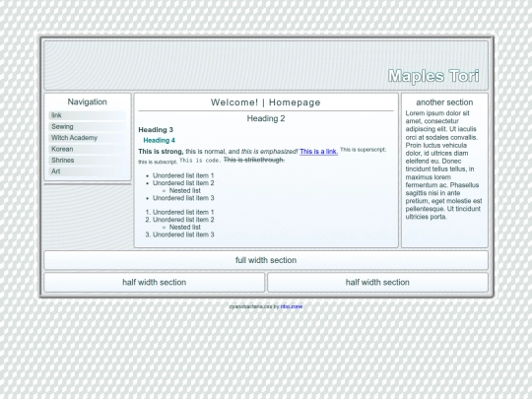Click numbered 'Unordered list item 3'
This screenshot has height=399, width=532.
183,234
